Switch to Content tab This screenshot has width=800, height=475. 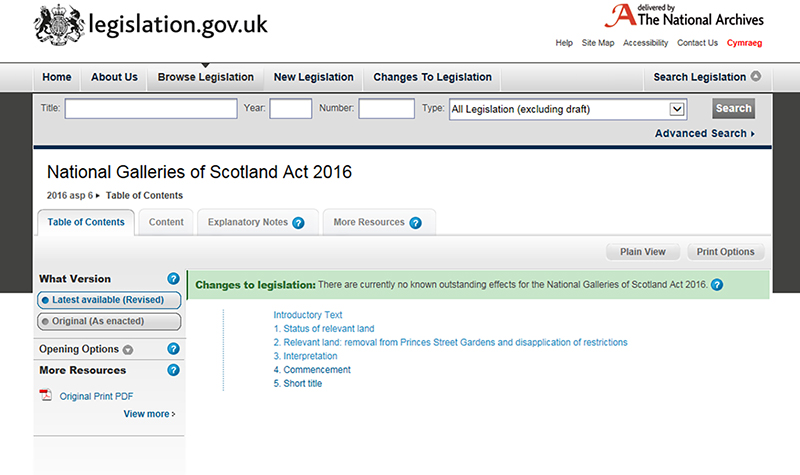click(x=166, y=222)
